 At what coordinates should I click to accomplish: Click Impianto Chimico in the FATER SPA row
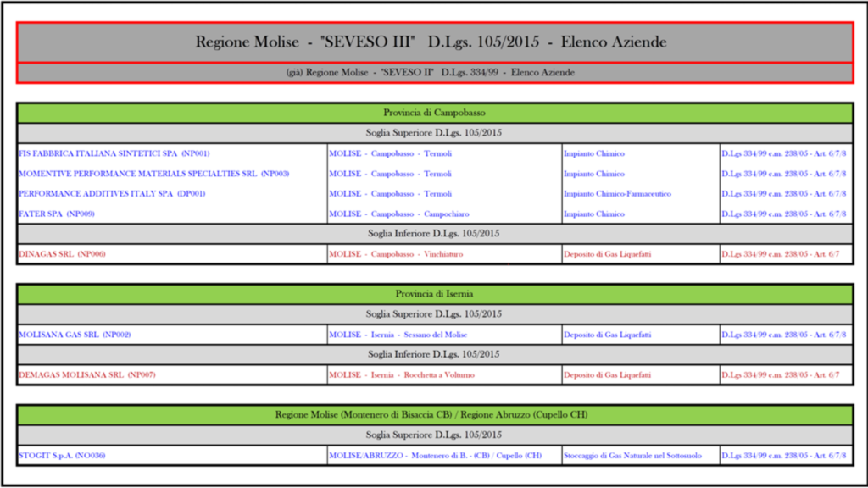click(594, 214)
